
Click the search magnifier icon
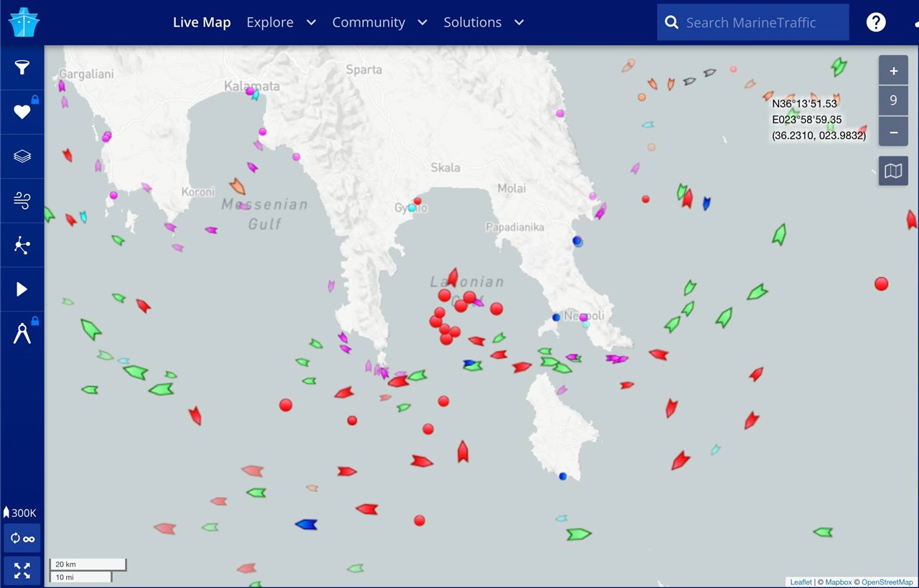coord(671,22)
